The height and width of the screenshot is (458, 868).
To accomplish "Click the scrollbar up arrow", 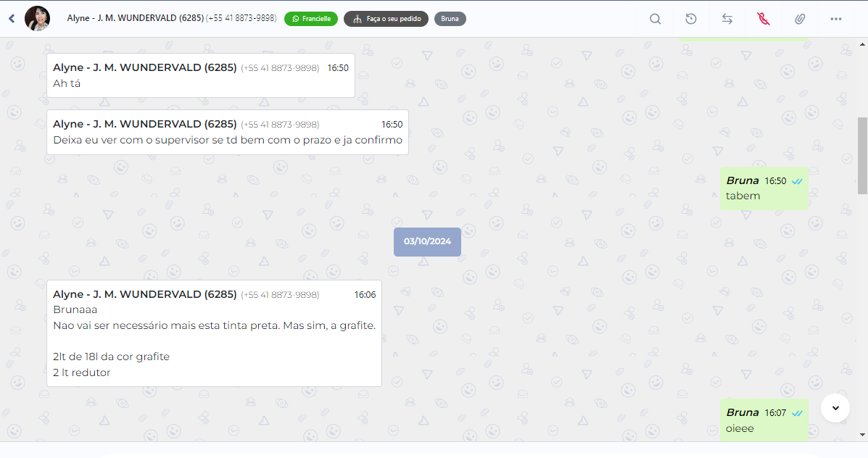I will coord(862,43).
